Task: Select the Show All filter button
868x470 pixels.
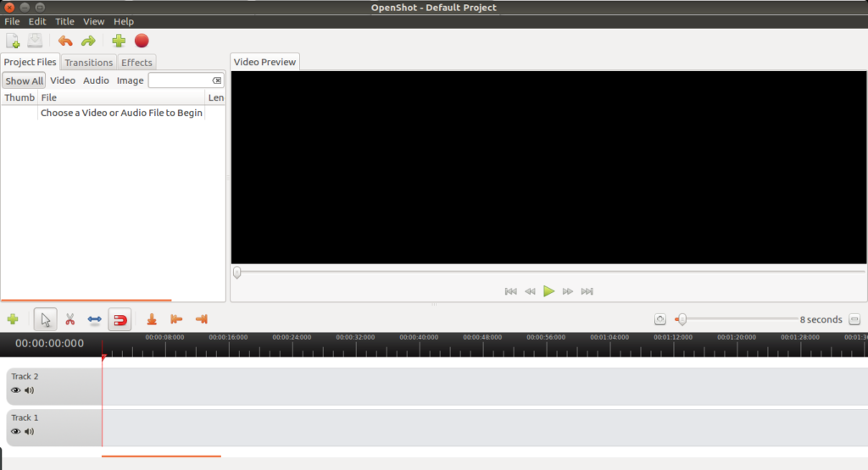Action: click(x=24, y=80)
